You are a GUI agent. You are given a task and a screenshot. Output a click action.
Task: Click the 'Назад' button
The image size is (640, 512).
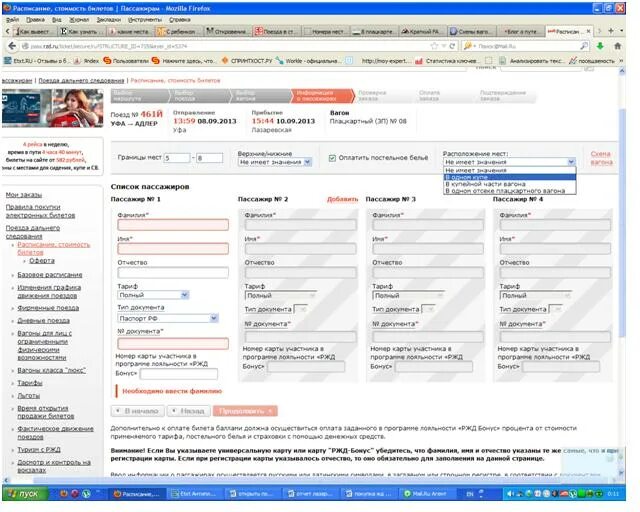[189, 411]
